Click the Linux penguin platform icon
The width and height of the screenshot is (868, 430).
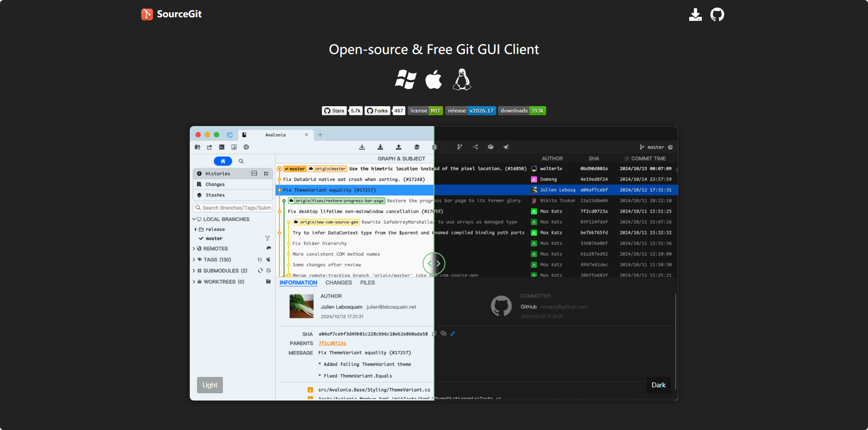tap(462, 79)
